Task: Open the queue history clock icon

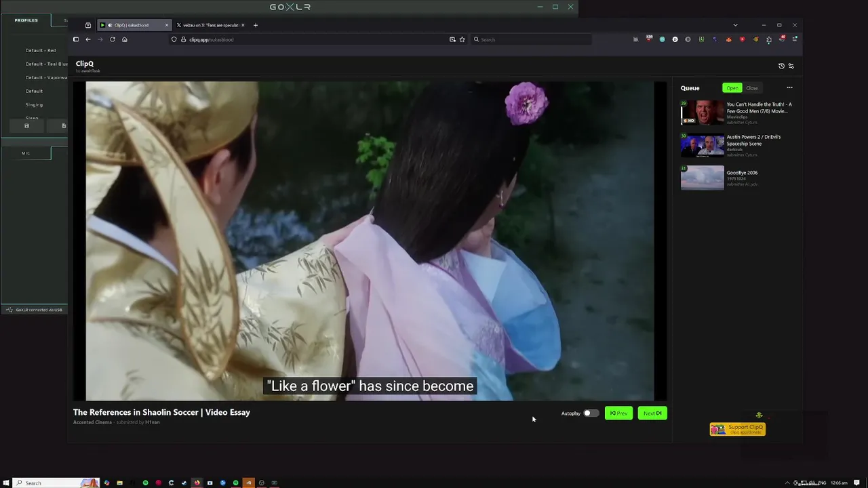Action: (781, 66)
